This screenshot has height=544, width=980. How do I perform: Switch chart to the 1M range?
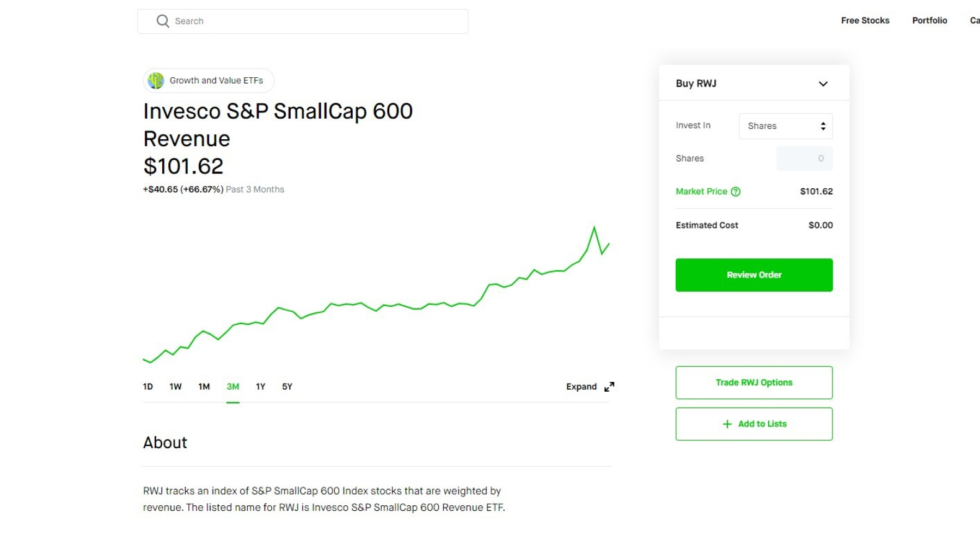pyautogui.click(x=204, y=387)
